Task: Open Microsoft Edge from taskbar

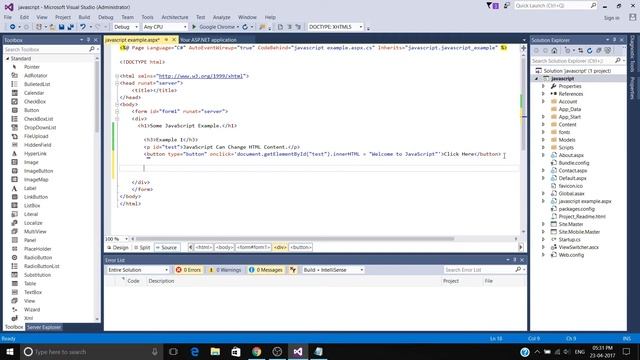Action: 195,351
